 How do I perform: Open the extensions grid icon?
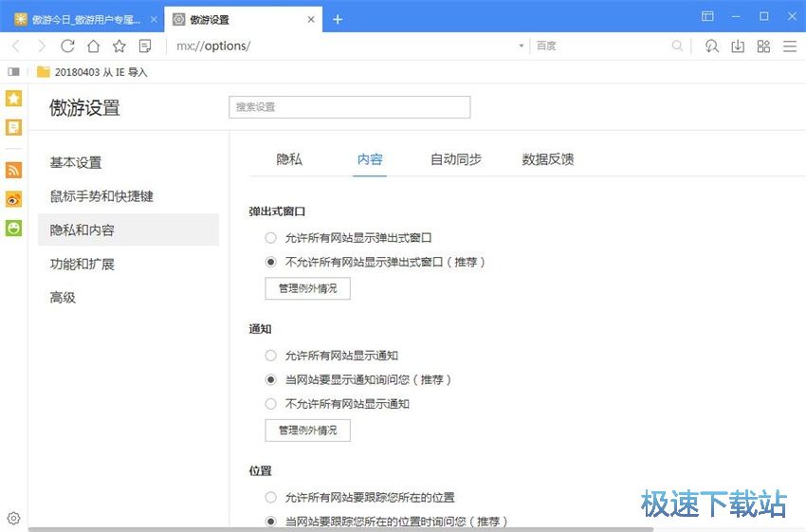(763, 46)
